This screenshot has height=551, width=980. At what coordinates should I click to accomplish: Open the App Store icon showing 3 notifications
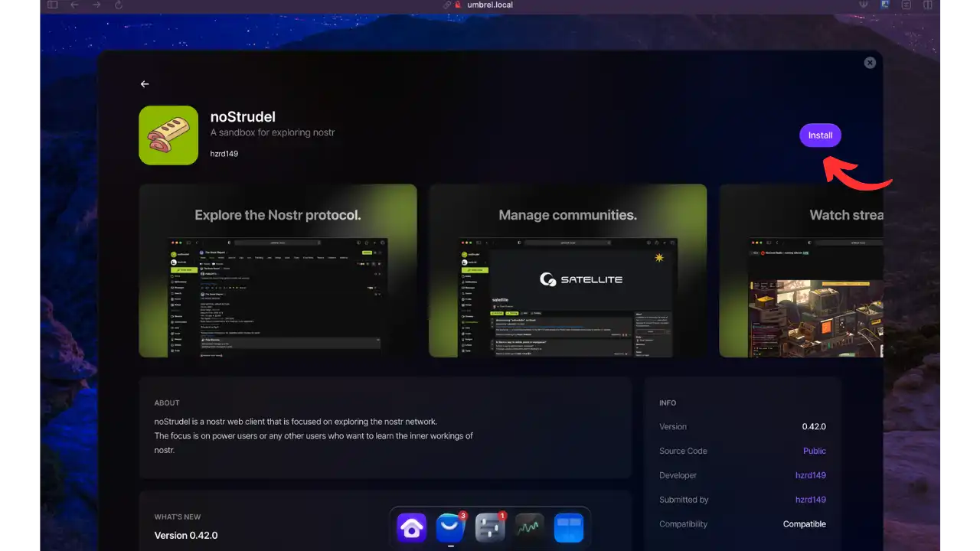coord(450,527)
